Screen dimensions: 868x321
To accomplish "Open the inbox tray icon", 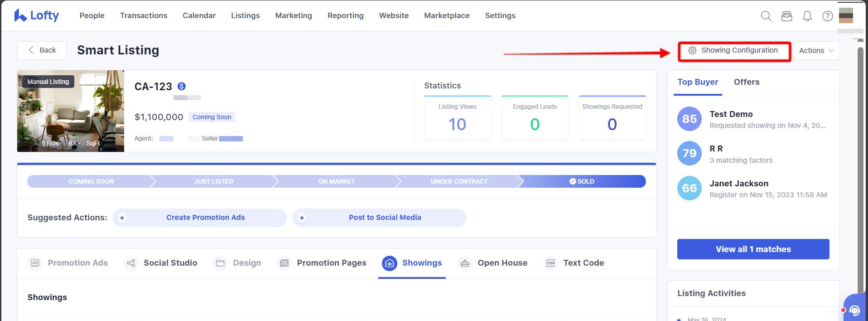I will [x=787, y=16].
